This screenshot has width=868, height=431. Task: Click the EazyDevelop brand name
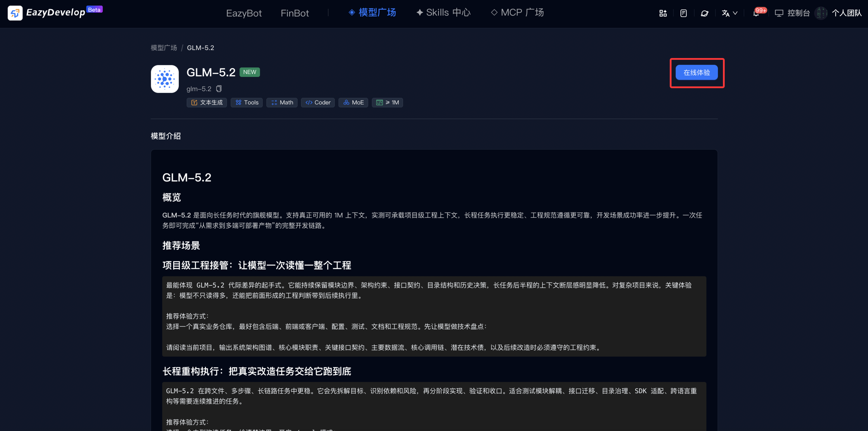point(56,12)
